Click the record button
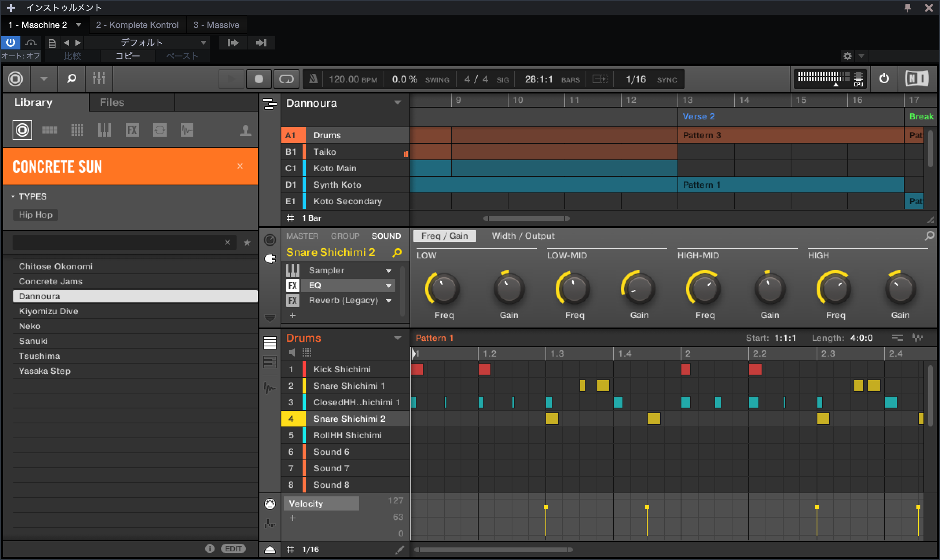This screenshot has height=560, width=940. pyautogui.click(x=259, y=79)
